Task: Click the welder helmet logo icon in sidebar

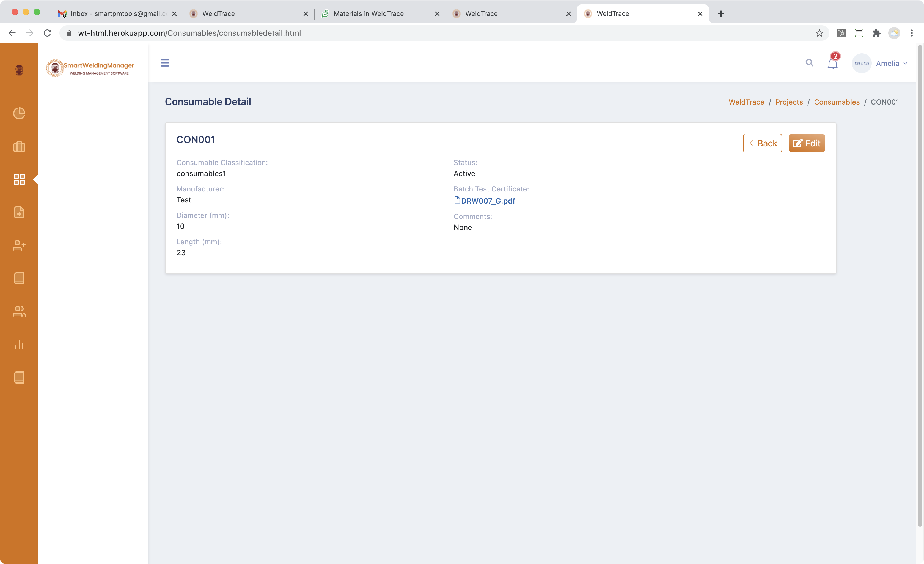Action: [19, 70]
